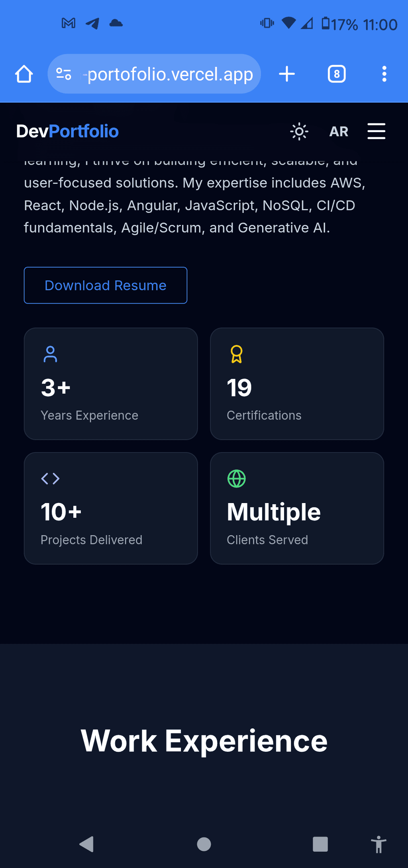Click the DevPortfolio logo
408x868 pixels.
(x=67, y=131)
